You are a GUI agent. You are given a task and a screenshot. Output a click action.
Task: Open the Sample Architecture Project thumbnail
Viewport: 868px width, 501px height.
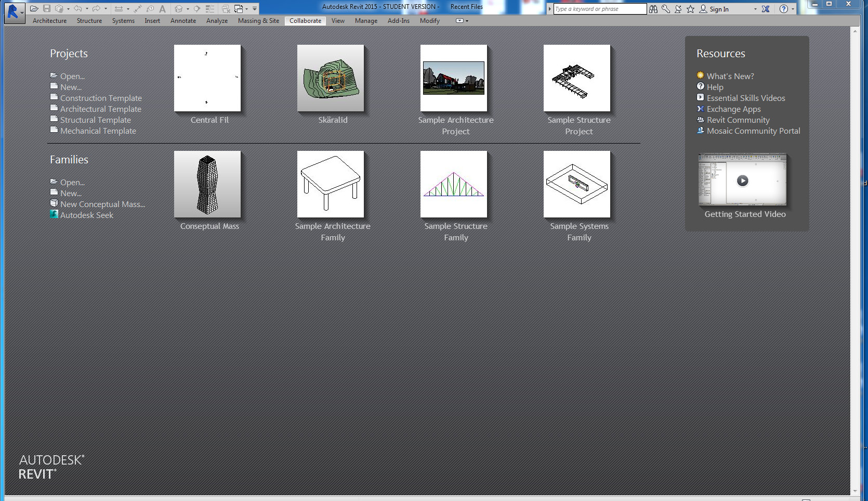[454, 78]
